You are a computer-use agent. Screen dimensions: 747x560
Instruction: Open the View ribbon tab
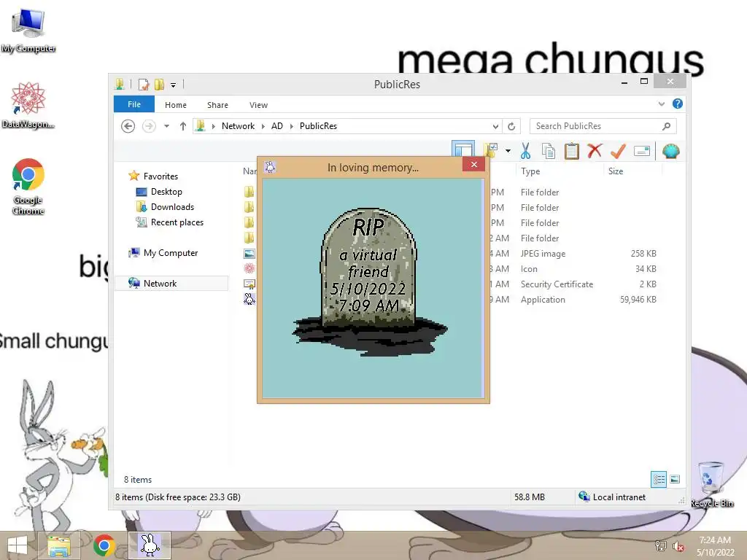258,105
